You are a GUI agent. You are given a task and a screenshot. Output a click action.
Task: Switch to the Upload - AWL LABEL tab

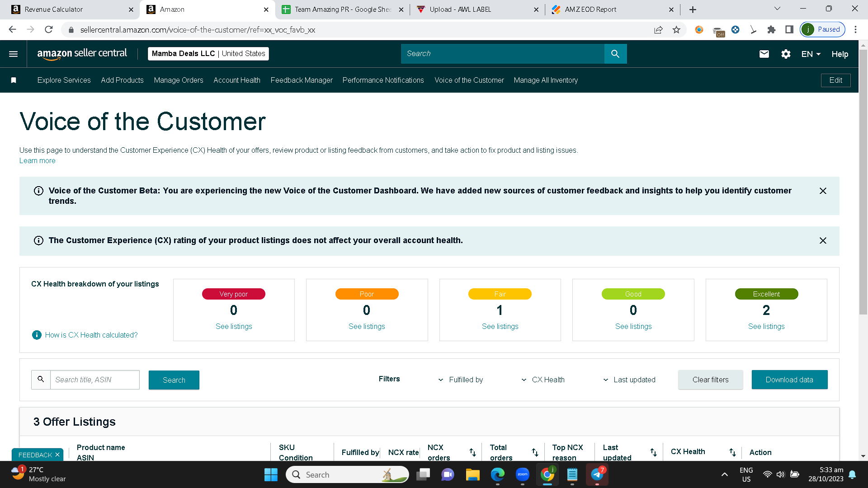point(477,9)
